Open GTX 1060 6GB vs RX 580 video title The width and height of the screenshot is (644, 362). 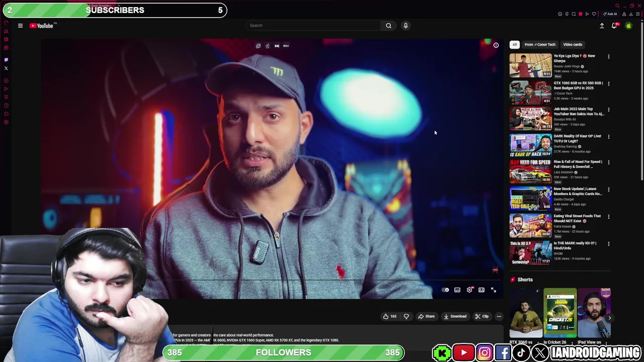[x=578, y=85]
